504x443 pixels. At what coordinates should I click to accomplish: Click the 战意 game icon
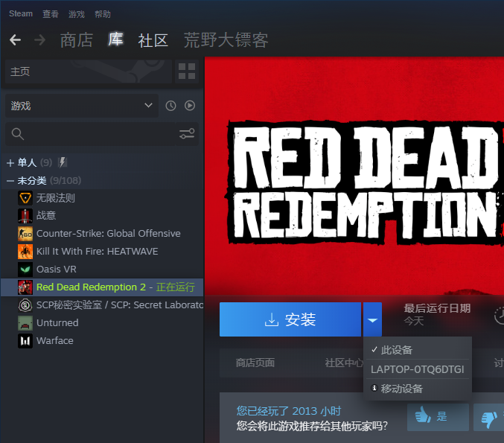(25, 216)
